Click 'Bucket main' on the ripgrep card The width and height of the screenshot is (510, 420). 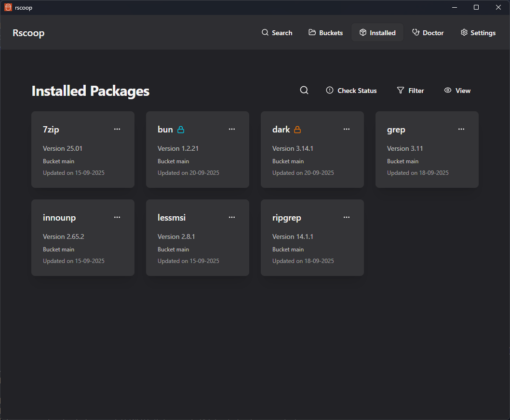[288, 249]
